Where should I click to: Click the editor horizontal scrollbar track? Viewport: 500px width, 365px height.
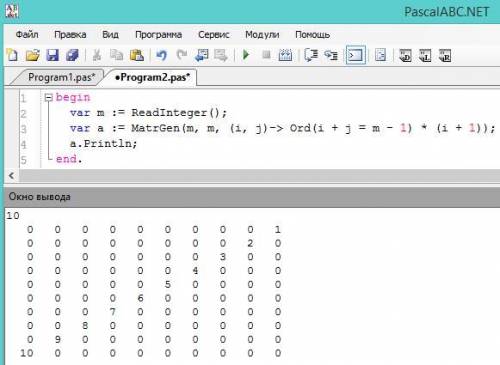259,176
